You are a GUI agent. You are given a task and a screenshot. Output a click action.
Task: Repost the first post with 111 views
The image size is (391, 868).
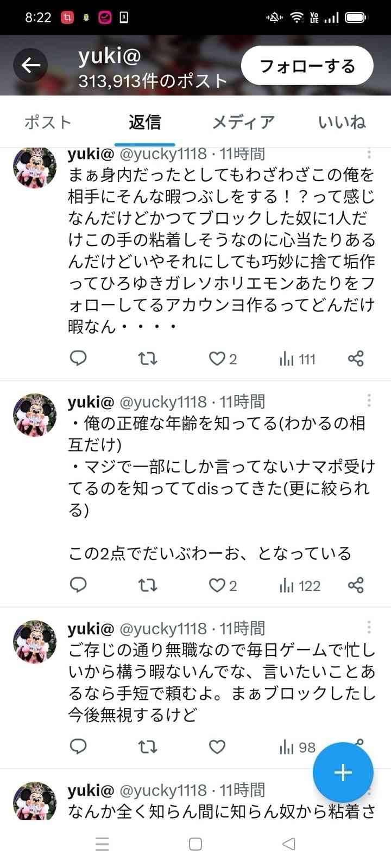[147, 359]
